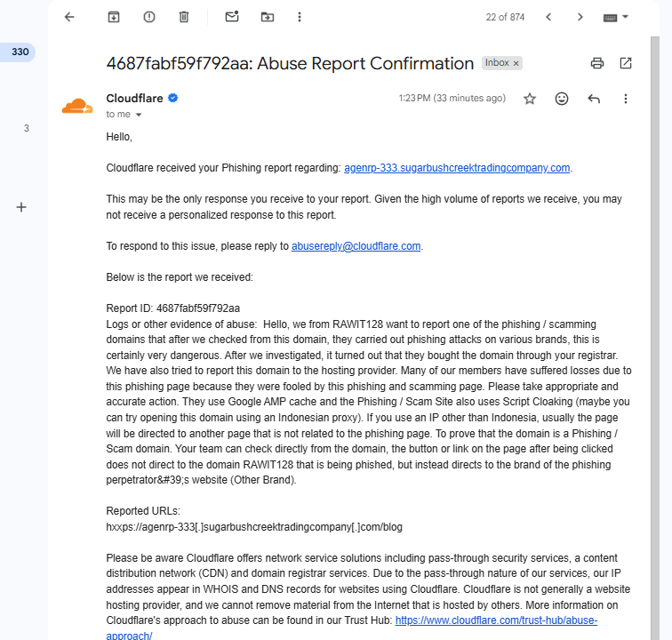This screenshot has height=640, width=672.
Task: Click the 1:23 PM timestamp
Action: (452, 98)
